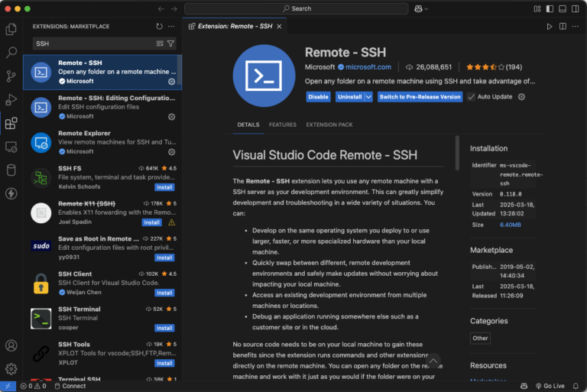Install the SSH FS extension
The width and height of the screenshot is (587, 392).
click(164, 186)
